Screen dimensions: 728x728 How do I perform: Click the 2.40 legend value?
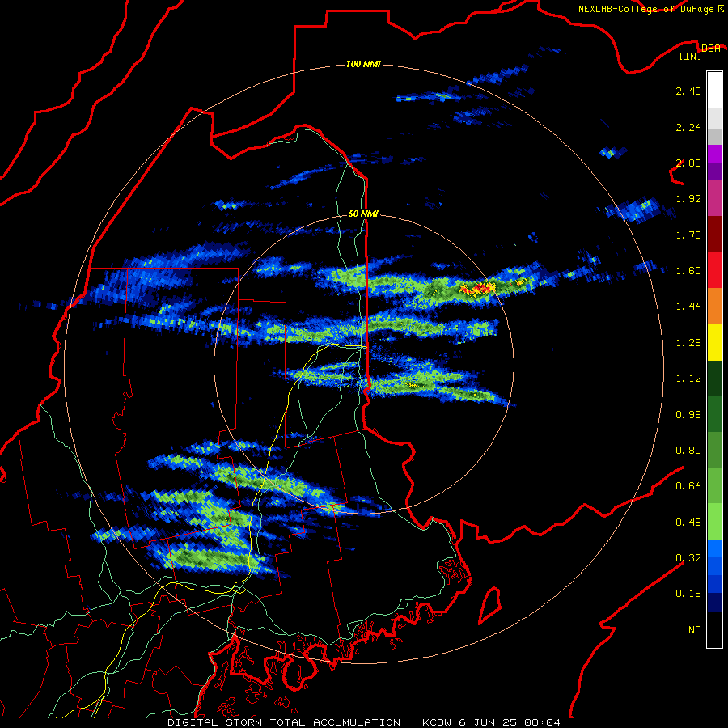click(688, 91)
